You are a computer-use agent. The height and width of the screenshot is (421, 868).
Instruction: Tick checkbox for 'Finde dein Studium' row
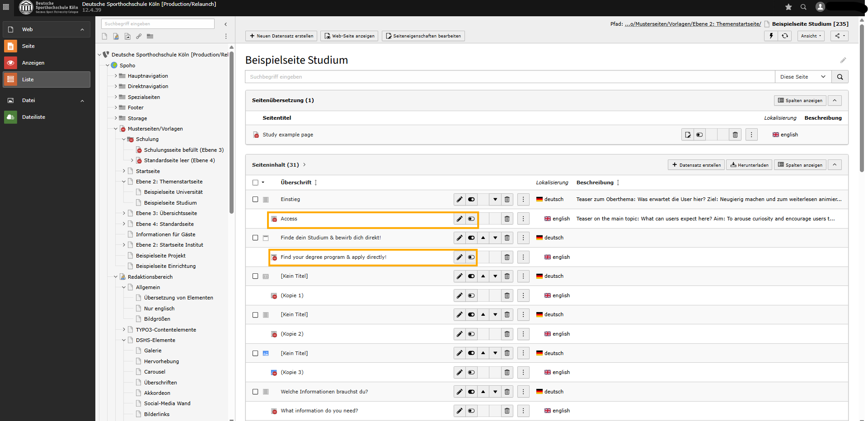click(255, 238)
